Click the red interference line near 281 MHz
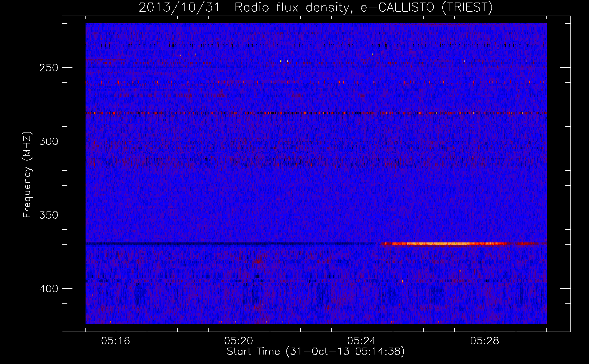Image resolution: width=589 pixels, height=364 pixels. pos(316,113)
